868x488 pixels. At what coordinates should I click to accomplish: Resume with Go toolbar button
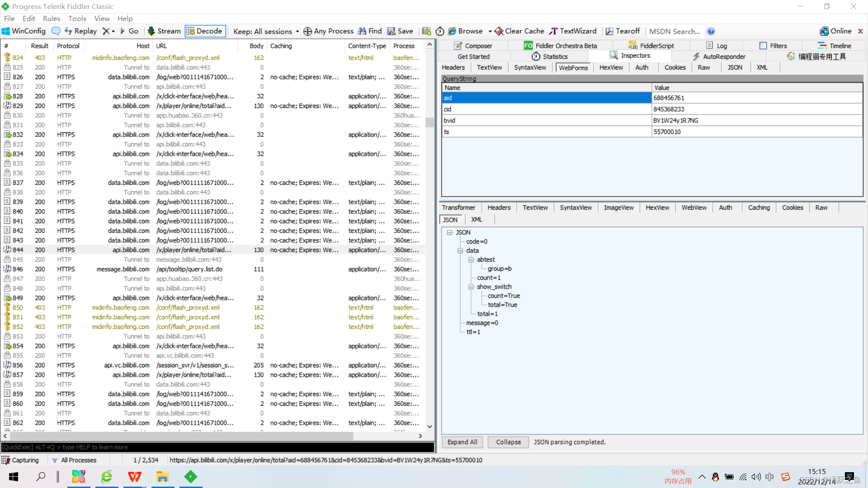tap(129, 31)
